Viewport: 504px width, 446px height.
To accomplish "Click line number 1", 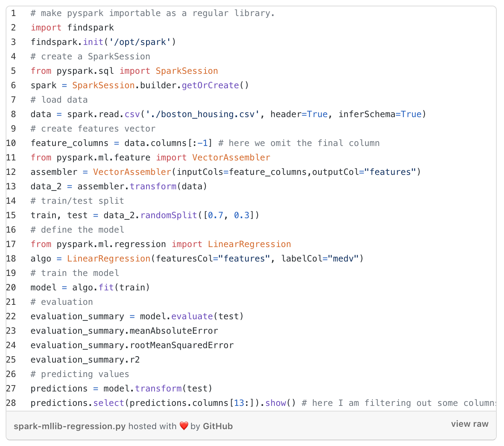I will (14, 13).
